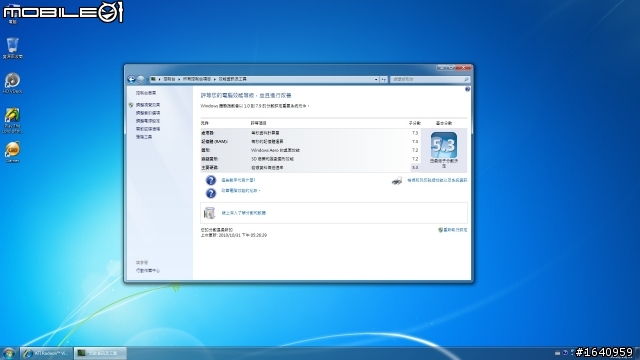Viewport: 640px width, 360px height.
Task: Click the lowest subscore value 5.3
Action: coord(415,167)
